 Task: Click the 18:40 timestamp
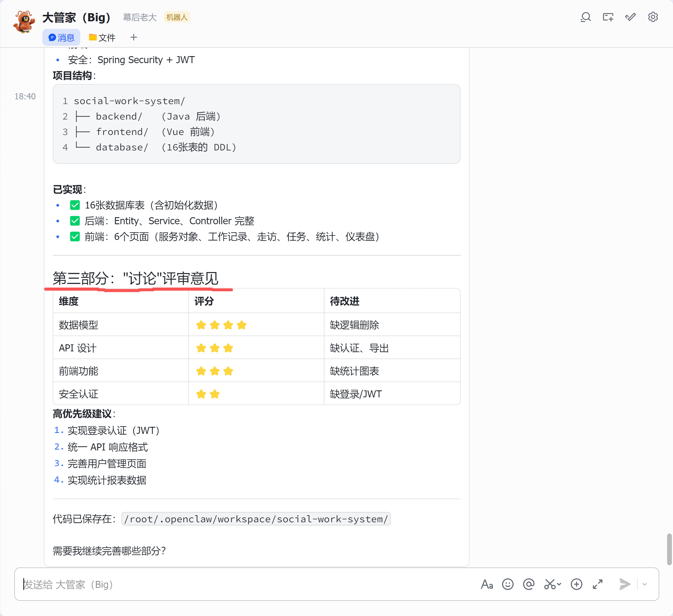pos(25,97)
